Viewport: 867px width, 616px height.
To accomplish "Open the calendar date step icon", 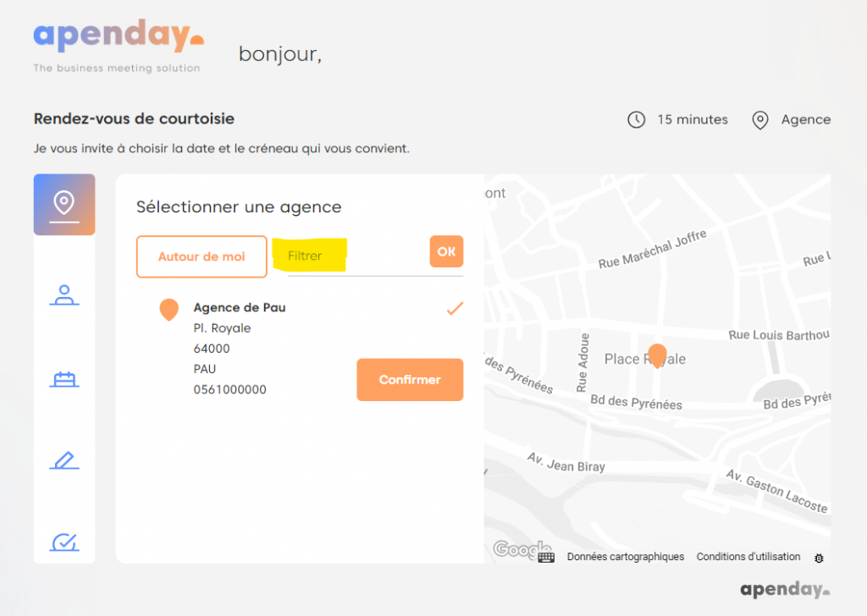I will 64,378.
